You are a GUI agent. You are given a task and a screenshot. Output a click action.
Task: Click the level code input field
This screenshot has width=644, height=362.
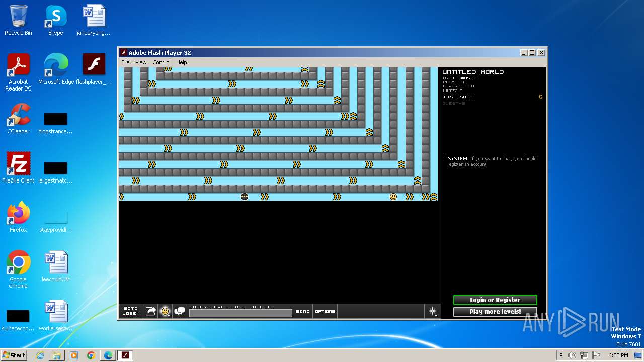240,313
